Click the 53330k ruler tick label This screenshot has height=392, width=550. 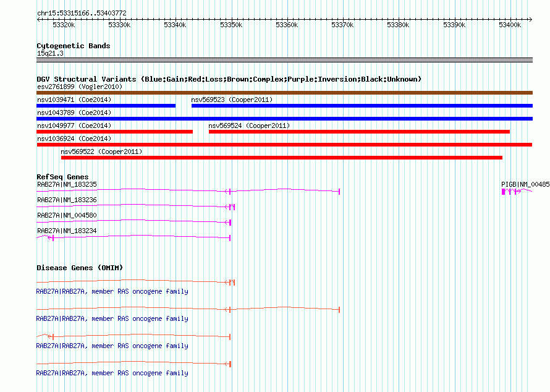coord(120,25)
